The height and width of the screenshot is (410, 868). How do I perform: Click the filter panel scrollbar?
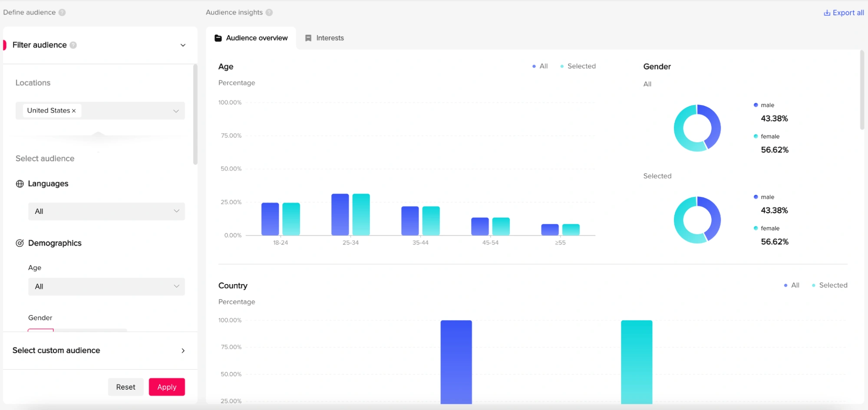[195, 115]
